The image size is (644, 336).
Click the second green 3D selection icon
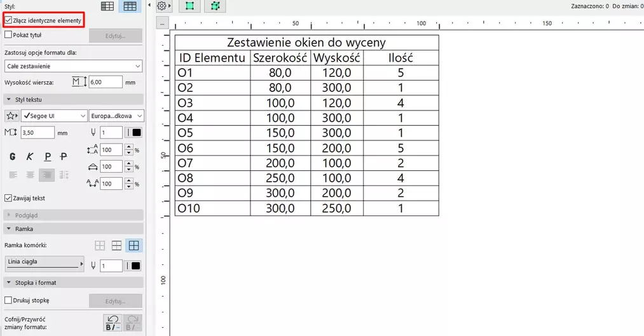(x=215, y=6)
